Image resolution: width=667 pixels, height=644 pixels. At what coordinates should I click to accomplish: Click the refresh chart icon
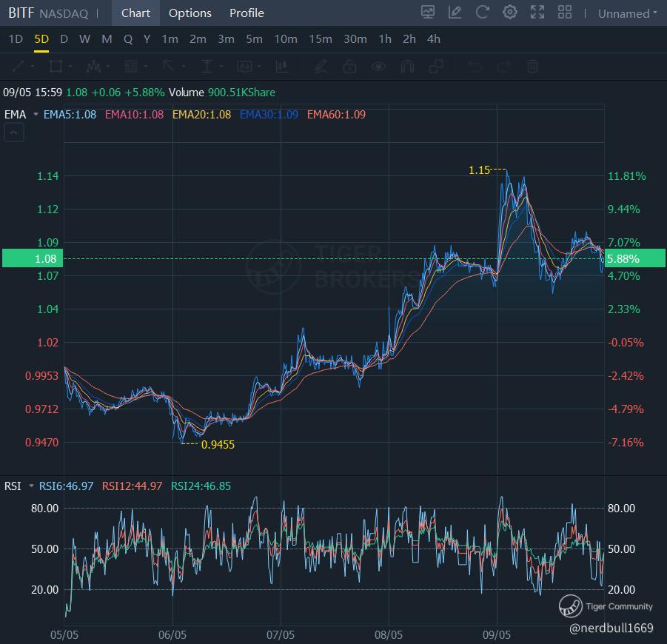point(482,13)
